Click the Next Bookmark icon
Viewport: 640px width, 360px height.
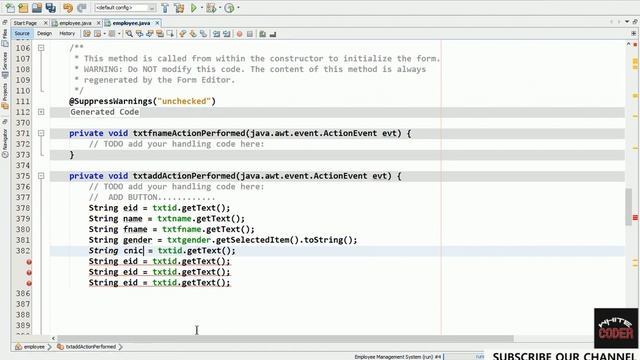pos(193,34)
